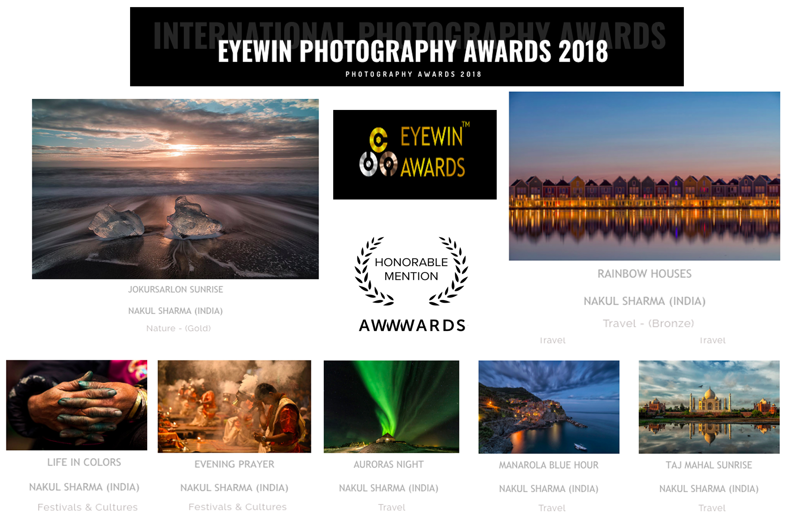View the Auroras Night green aurora photo
Image resolution: width=790 pixels, height=532 pixels.
(x=391, y=406)
